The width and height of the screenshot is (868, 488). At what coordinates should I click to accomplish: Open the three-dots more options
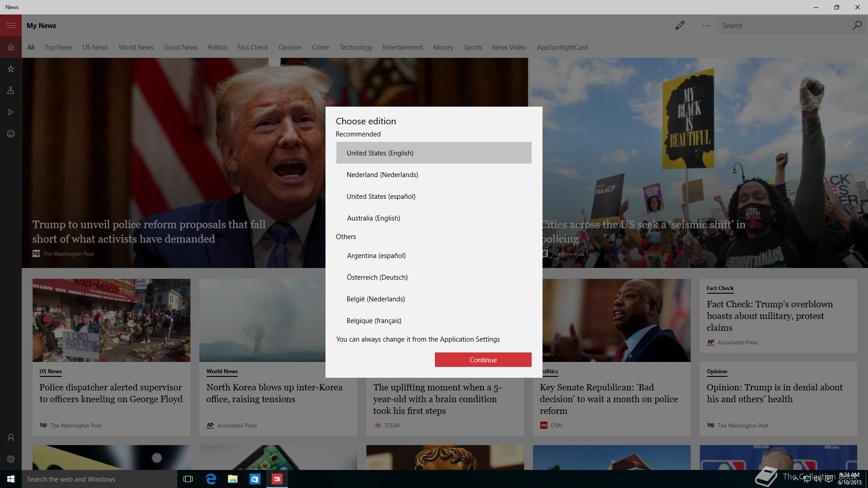point(706,26)
